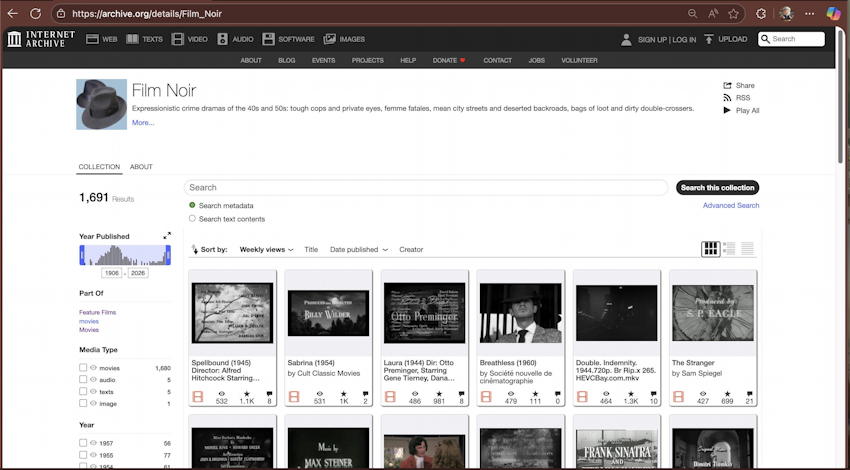Open the Texts media icon
Viewport: 850px width, 470px height.
click(x=132, y=39)
